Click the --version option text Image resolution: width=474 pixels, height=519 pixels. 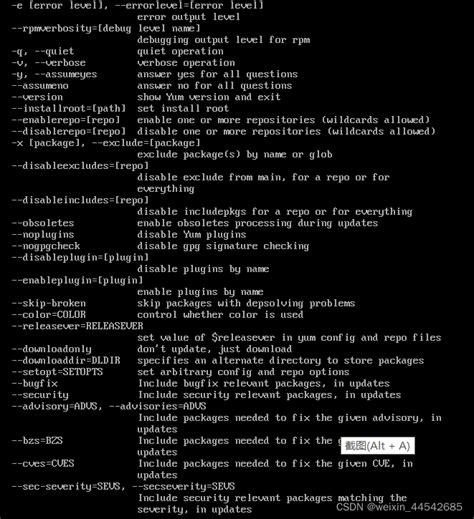pyautogui.click(x=37, y=97)
